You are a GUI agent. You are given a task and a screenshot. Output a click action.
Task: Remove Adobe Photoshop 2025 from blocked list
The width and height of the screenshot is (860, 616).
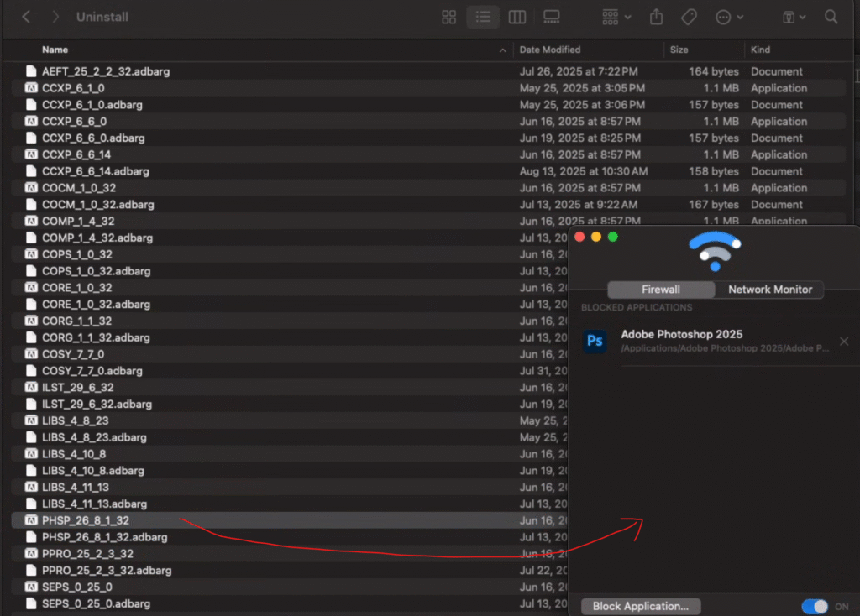[x=843, y=342]
